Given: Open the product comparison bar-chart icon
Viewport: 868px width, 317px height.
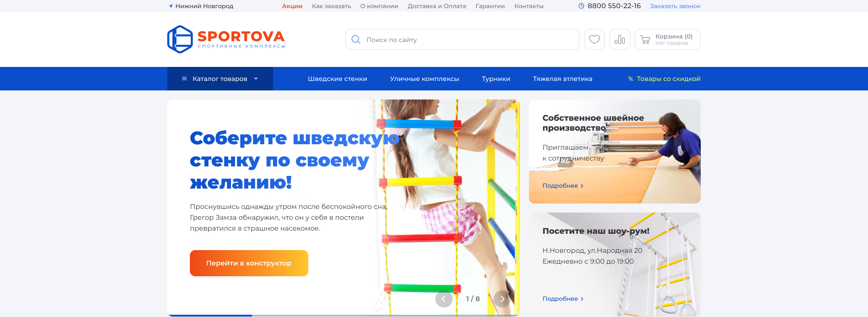Looking at the screenshot, I should coord(620,39).
